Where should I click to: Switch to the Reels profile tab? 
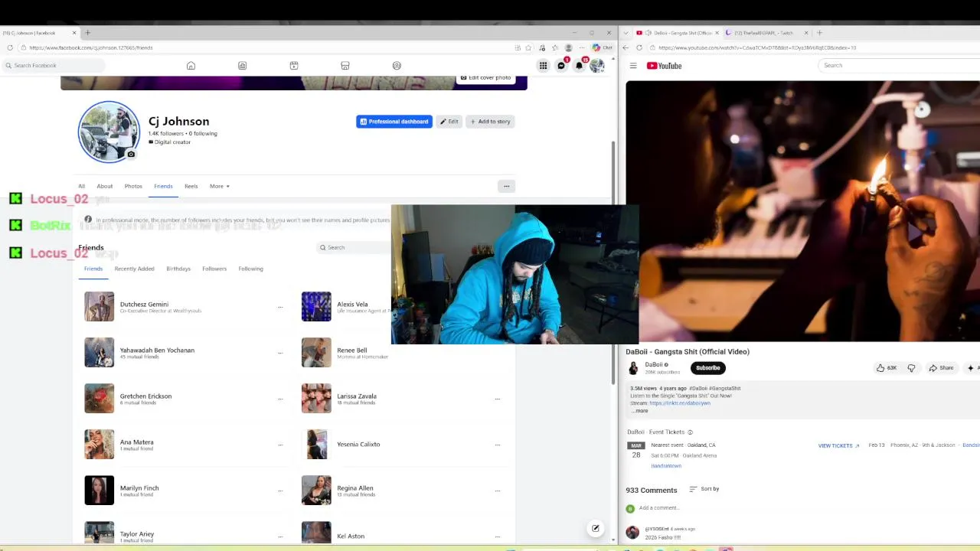[x=191, y=186]
